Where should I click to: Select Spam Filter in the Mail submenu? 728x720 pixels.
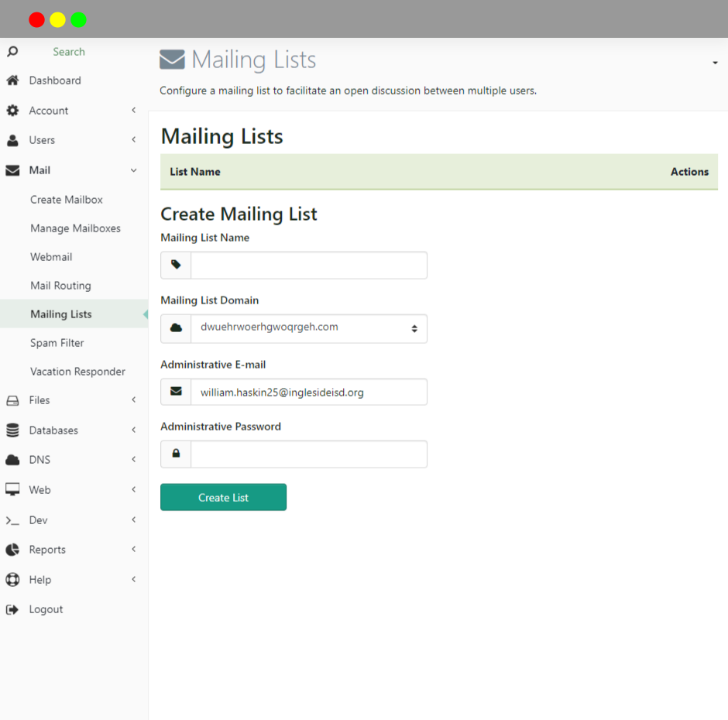pyautogui.click(x=57, y=343)
